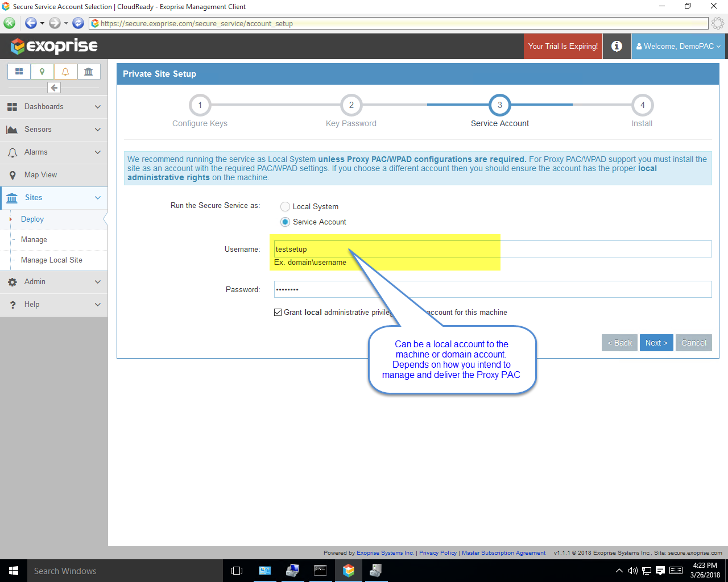The width and height of the screenshot is (728, 582).
Task: Click network icon in system tray
Action: point(647,571)
